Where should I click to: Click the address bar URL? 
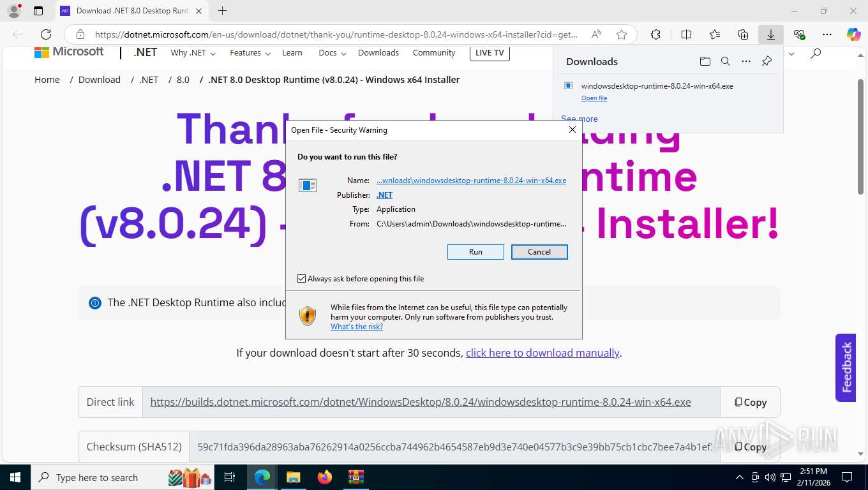pos(336,34)
